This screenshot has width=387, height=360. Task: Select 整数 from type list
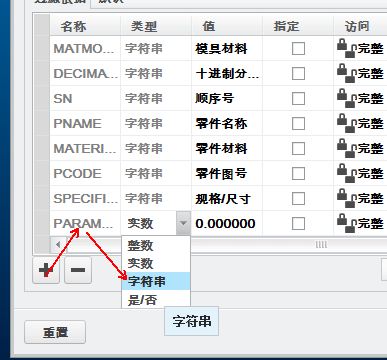click(156, 246)
